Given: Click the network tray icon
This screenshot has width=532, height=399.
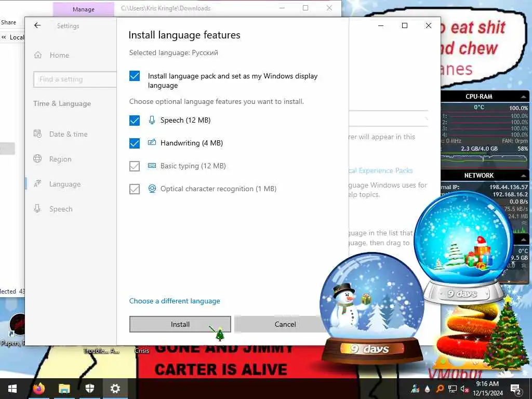Looking at the screenshot, I should coord(453,389).
